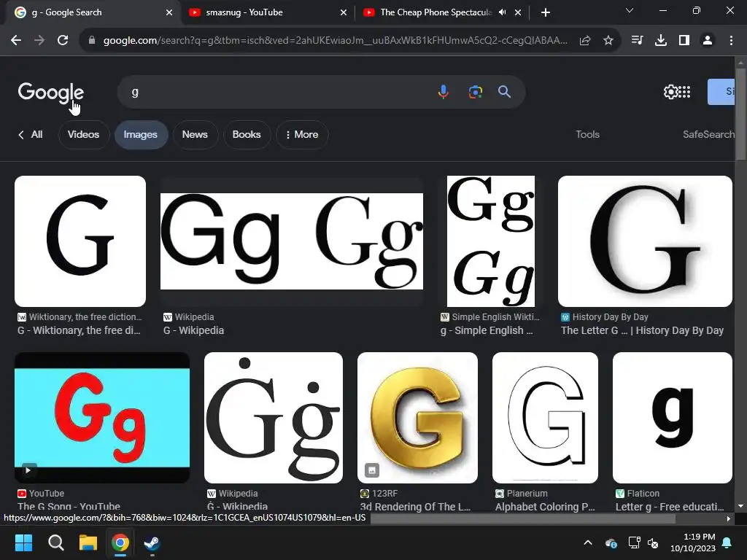
Task: Mute audio icon on Cheap Phone tab
Action: pos(502,12)
